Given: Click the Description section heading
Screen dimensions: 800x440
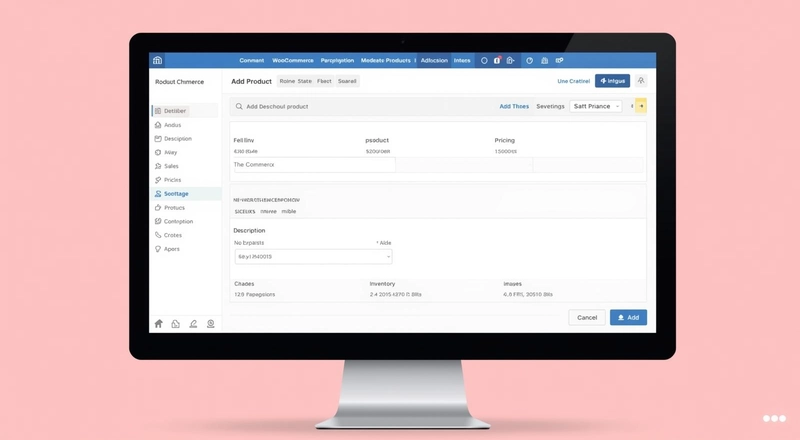Looking at the screenshot, I should (249, 231).
